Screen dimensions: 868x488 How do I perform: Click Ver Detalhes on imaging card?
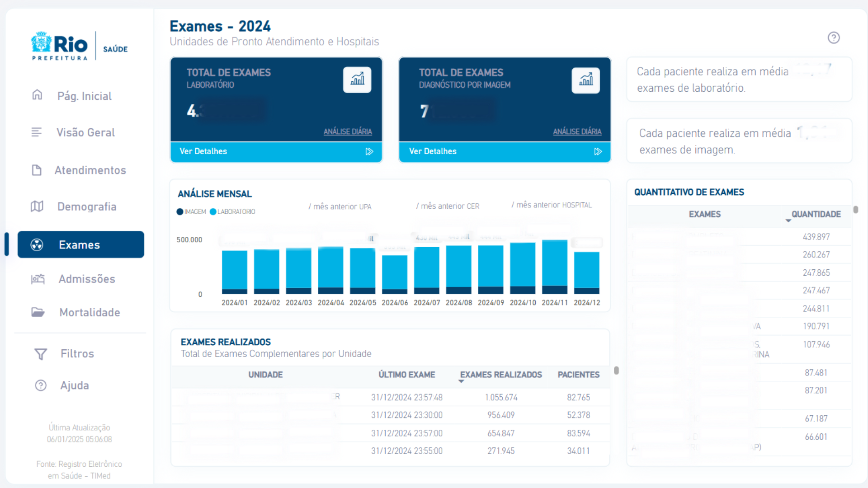[x=433, y=151]
